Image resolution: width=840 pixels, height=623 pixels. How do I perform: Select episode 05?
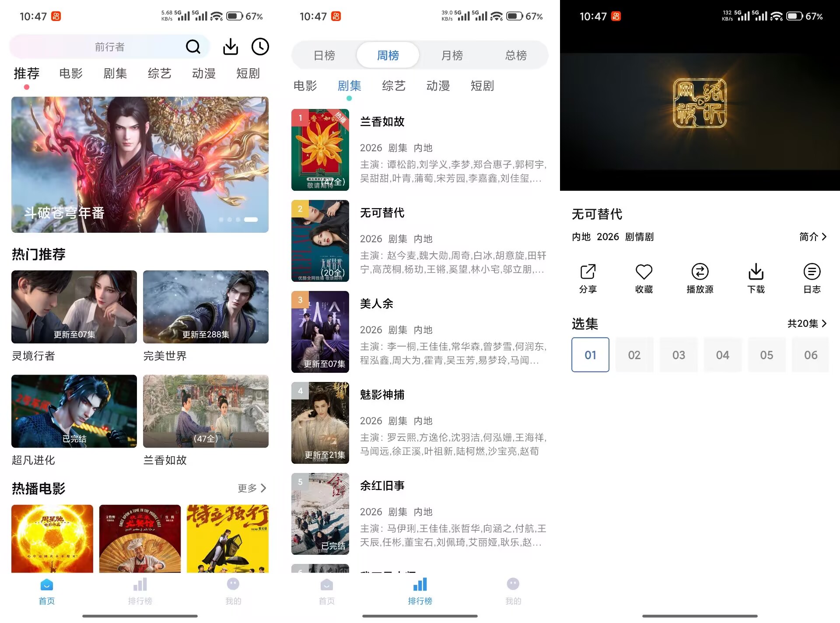tap(766, 355)
